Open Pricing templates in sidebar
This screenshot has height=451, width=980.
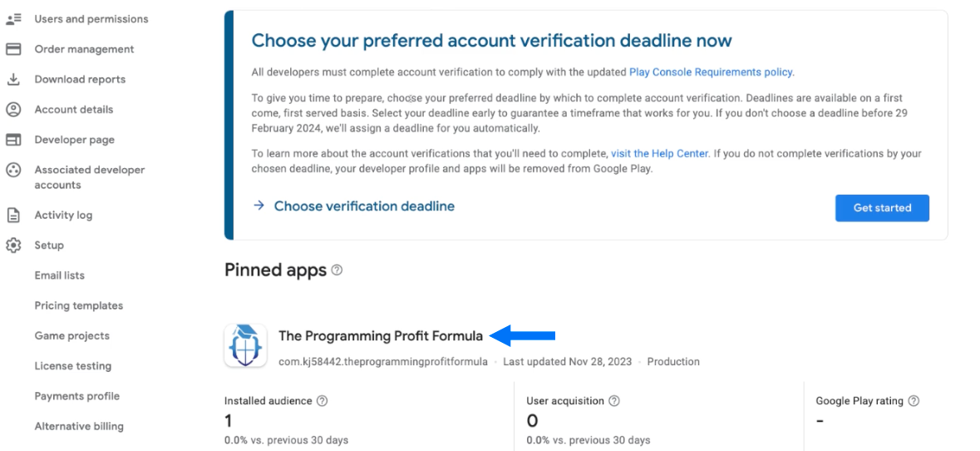point(79,306)
